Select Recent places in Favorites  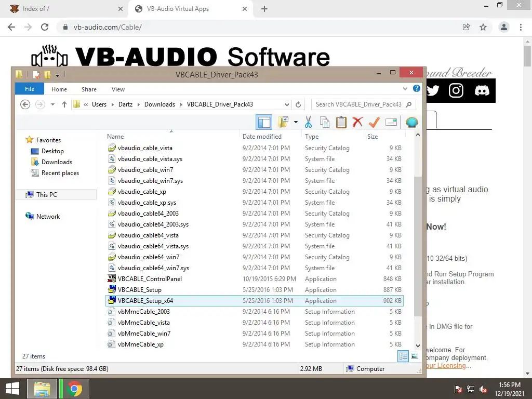pyautogui.click(x=60, y=172)
